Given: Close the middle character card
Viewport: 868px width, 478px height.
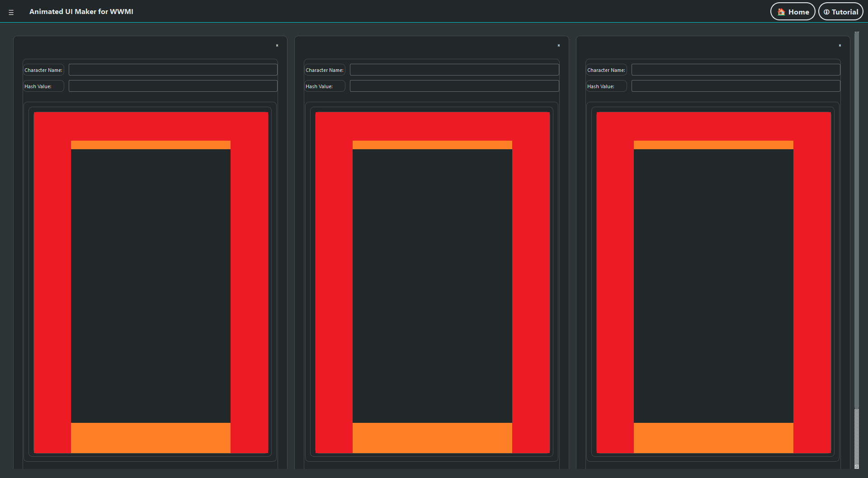Looking at the screenshot, I should 559,46.
